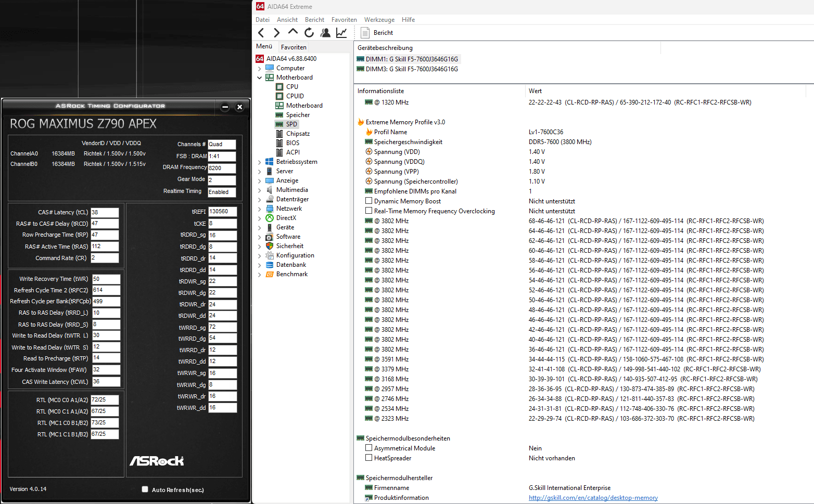Switch to the Menü sidebar tab
The width and height of the screenshot is (814, 504).
coord(264,46)
